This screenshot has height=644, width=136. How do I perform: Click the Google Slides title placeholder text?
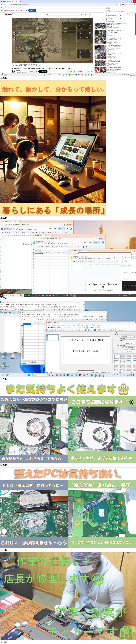click(x=103, y=286)
